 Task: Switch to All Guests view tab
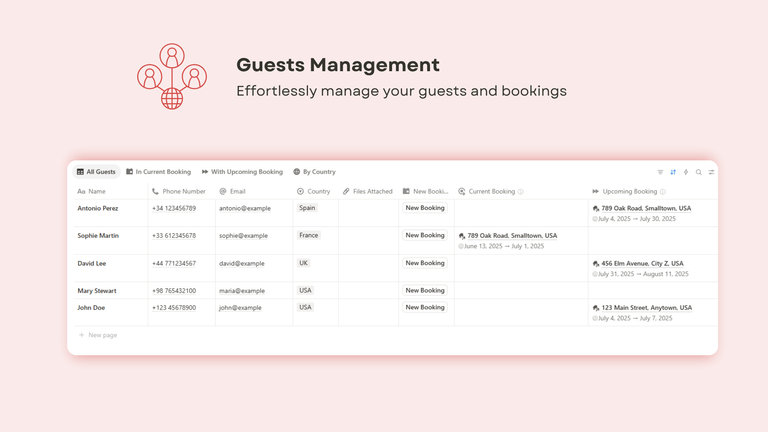[96, 172]
